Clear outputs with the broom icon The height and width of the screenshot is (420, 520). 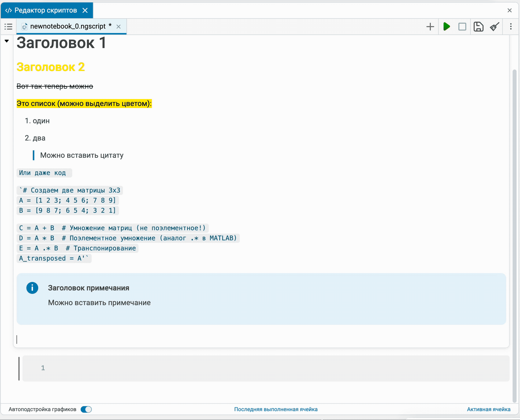click(495, 26)
